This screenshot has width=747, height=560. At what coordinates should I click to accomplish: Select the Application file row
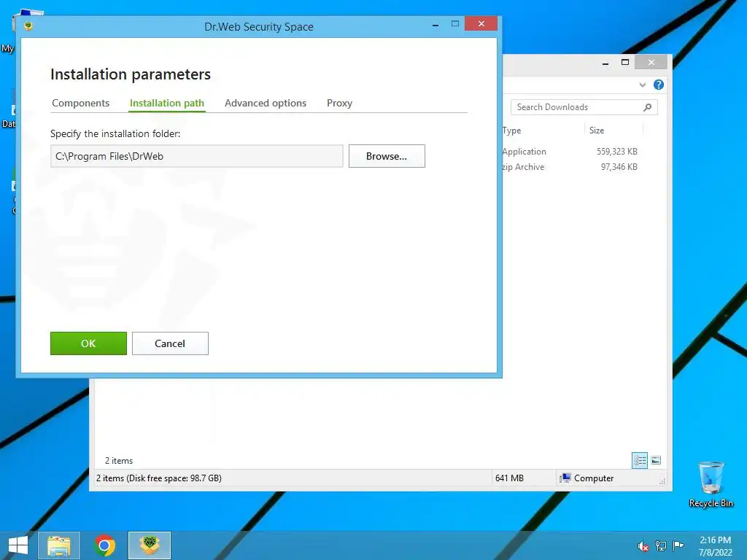tap(570, 152)
